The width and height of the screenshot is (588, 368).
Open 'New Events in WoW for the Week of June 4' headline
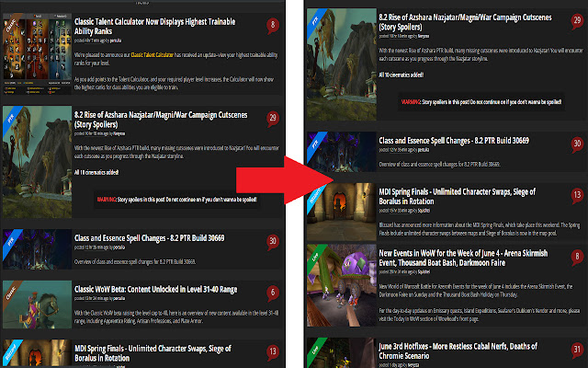point(463,258)
